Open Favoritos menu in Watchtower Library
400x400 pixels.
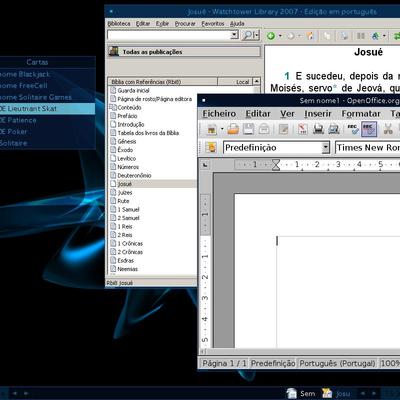[213, 24]
